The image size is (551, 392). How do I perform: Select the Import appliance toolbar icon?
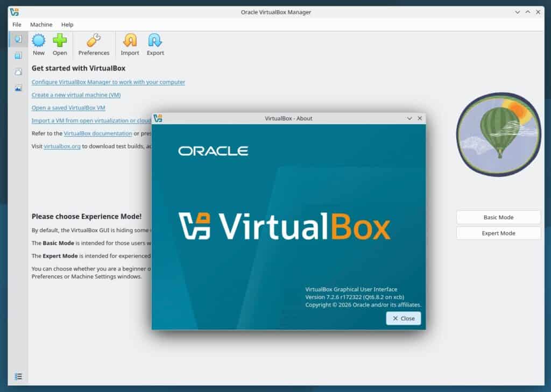tap(130, 44)
